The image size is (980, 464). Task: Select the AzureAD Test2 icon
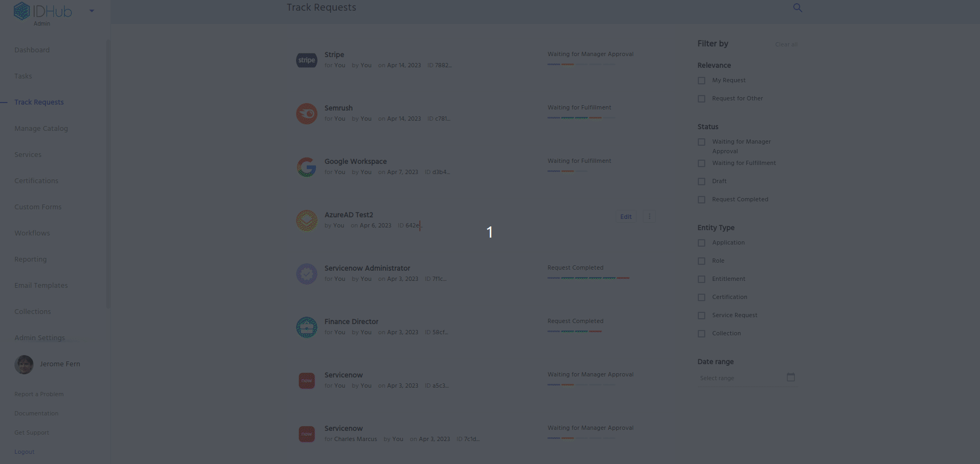pyautogui.click(x=307, y=221)
